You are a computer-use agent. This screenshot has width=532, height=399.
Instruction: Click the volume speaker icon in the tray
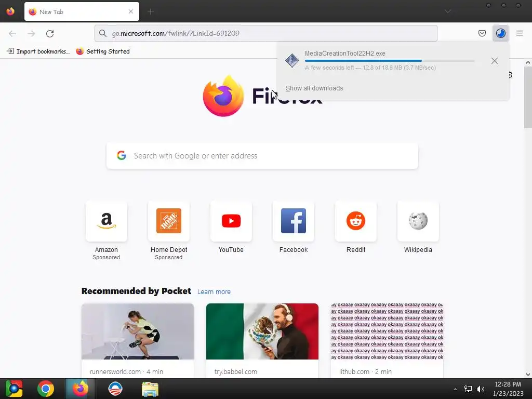click(x=481, y=389)
